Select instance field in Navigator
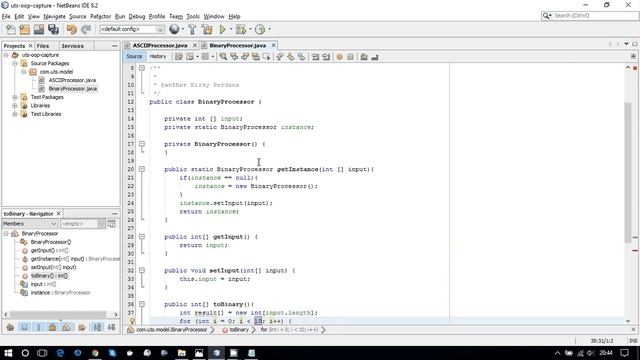This screenshot has height=360, width=640. pyautogui.click(x=60, y=293)
